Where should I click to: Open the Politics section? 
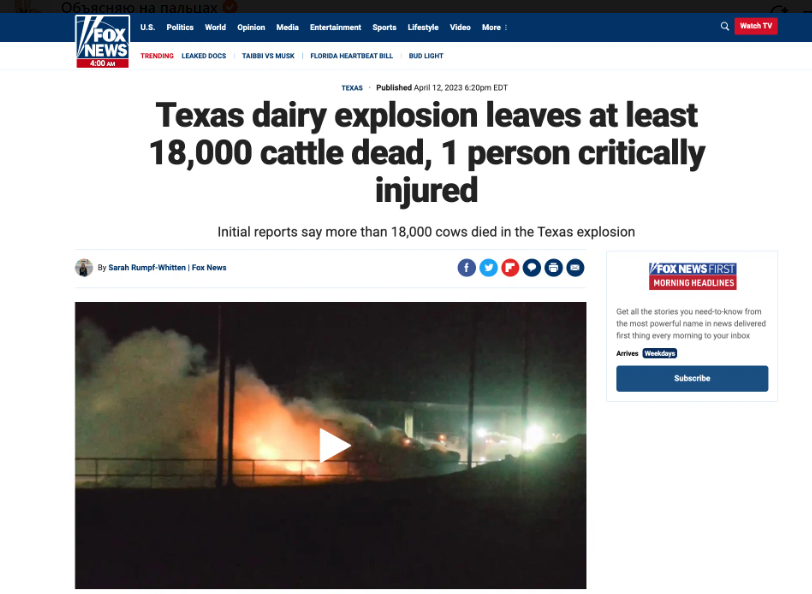(x=180, y=27)
